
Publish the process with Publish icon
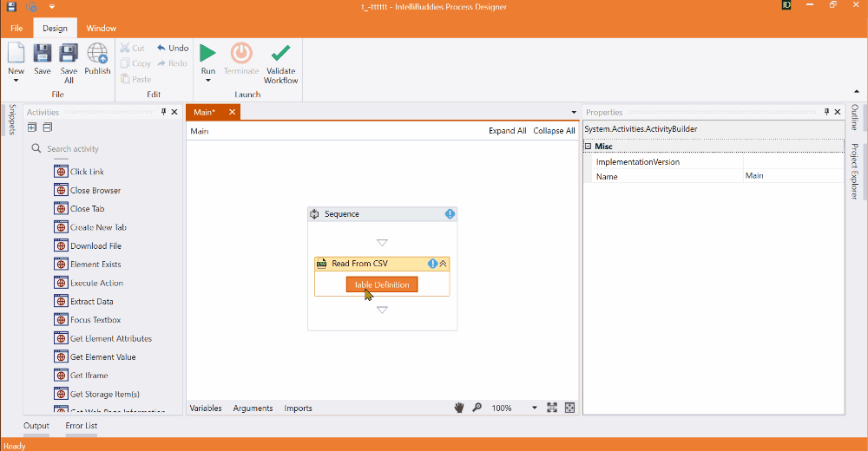[x=97, y=53]
